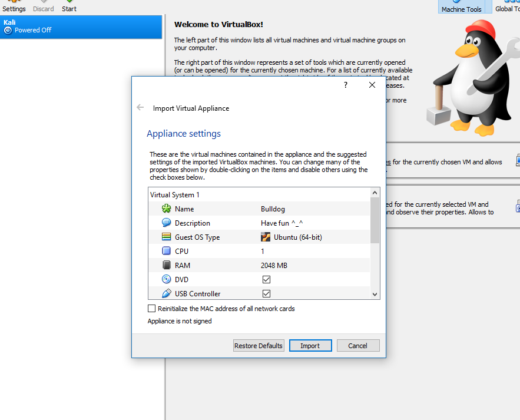Click the CPU chip icon

[x=166, y=251]
